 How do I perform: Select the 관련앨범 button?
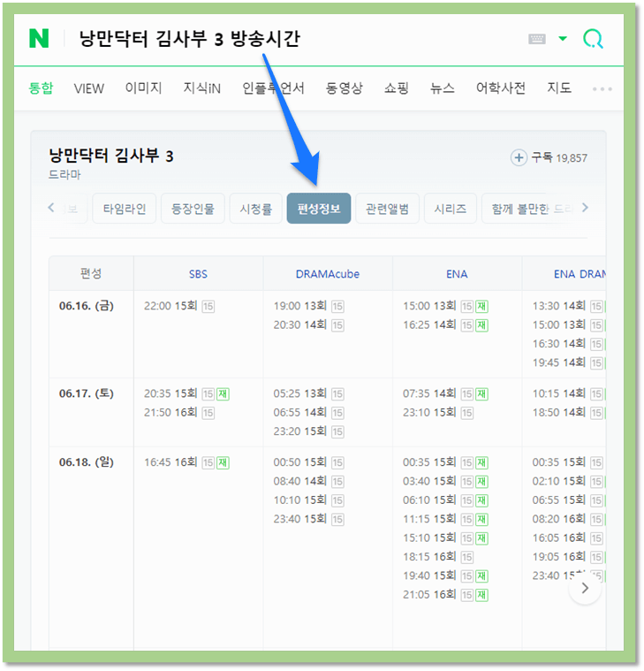point(387,209)
